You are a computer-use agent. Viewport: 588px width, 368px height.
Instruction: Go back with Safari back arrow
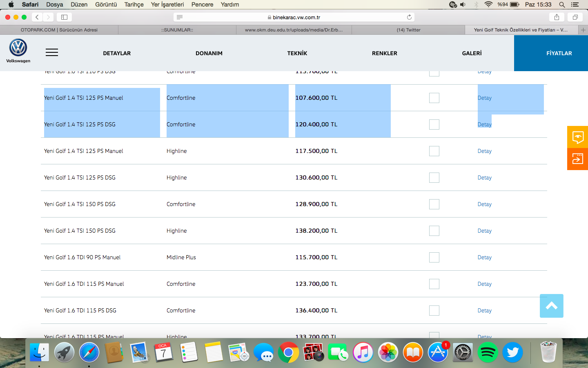pyautogui.click(x=37, y=17)
